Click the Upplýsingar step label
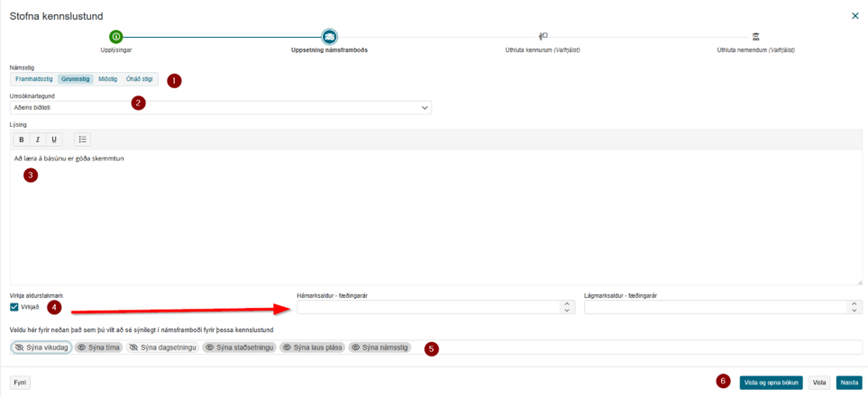 [115, 50]
